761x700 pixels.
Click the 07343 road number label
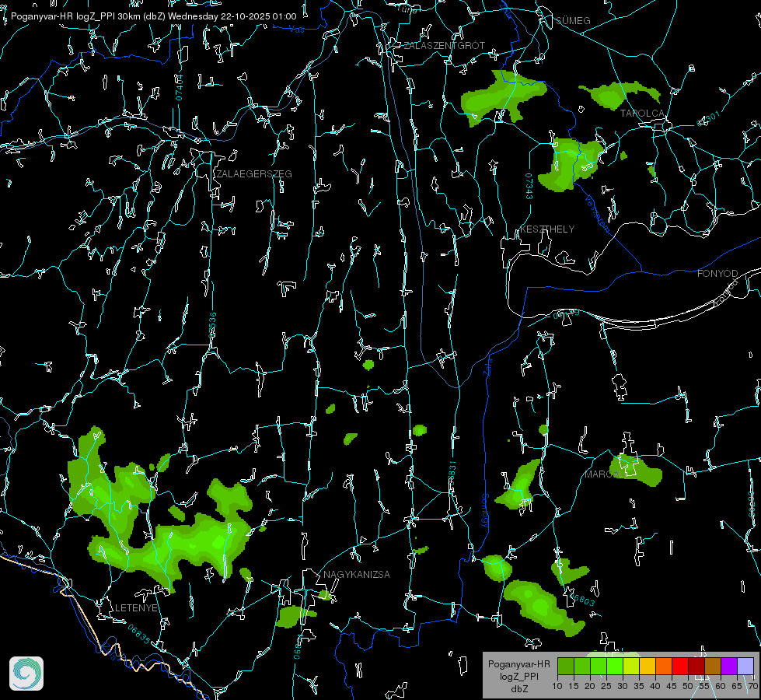coord(529,187)
